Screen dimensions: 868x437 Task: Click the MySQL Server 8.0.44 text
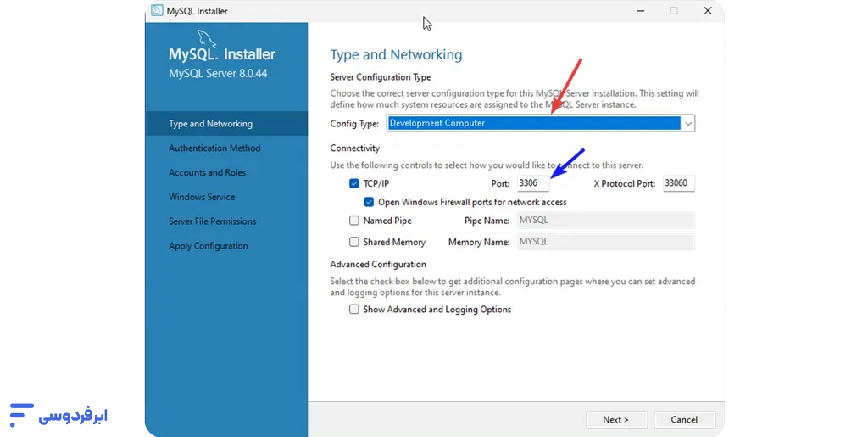tap(218, 73)
